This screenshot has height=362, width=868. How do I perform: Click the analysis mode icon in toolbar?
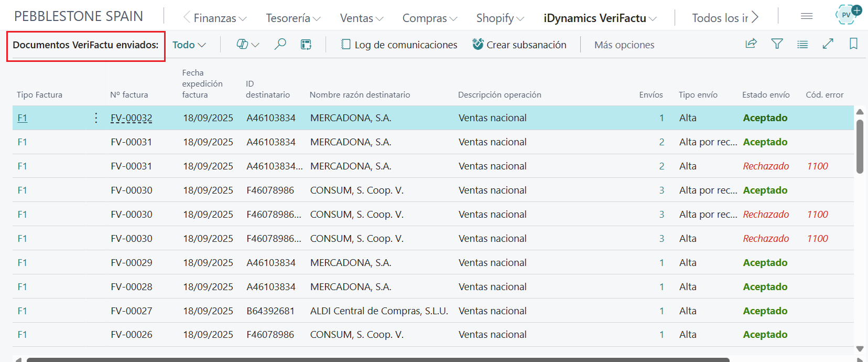[306, 45]
